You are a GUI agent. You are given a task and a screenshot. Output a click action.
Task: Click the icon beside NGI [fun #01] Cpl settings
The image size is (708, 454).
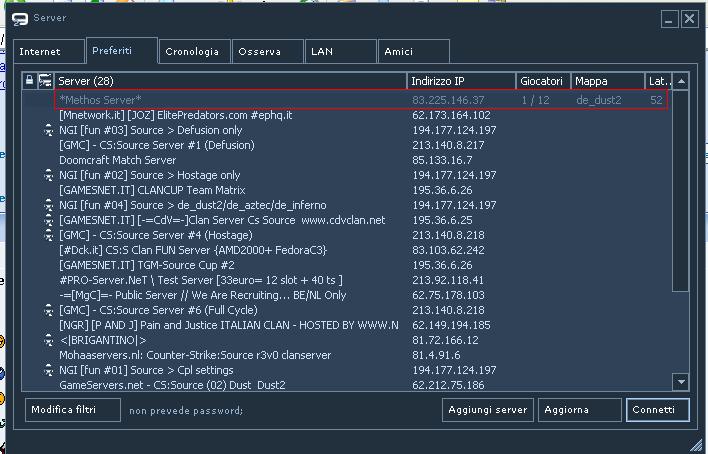pyautogui.click(x=47, y=370)
